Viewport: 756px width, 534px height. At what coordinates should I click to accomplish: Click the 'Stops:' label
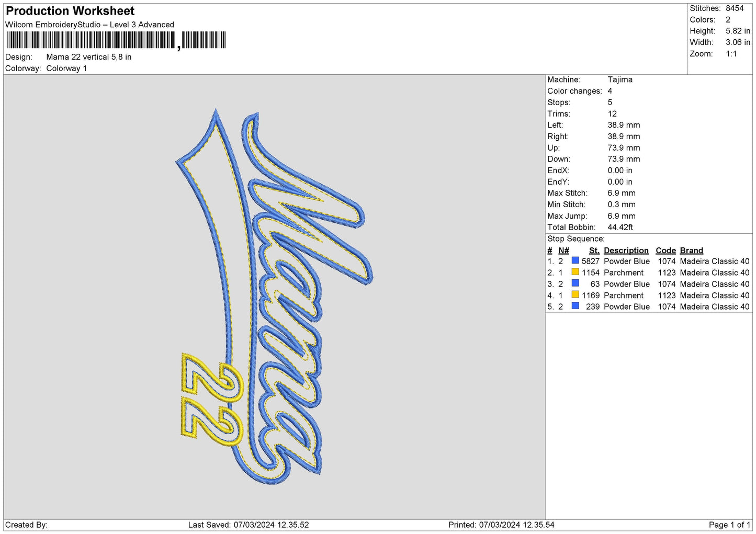pyautogui.click(x=559, y=103)
